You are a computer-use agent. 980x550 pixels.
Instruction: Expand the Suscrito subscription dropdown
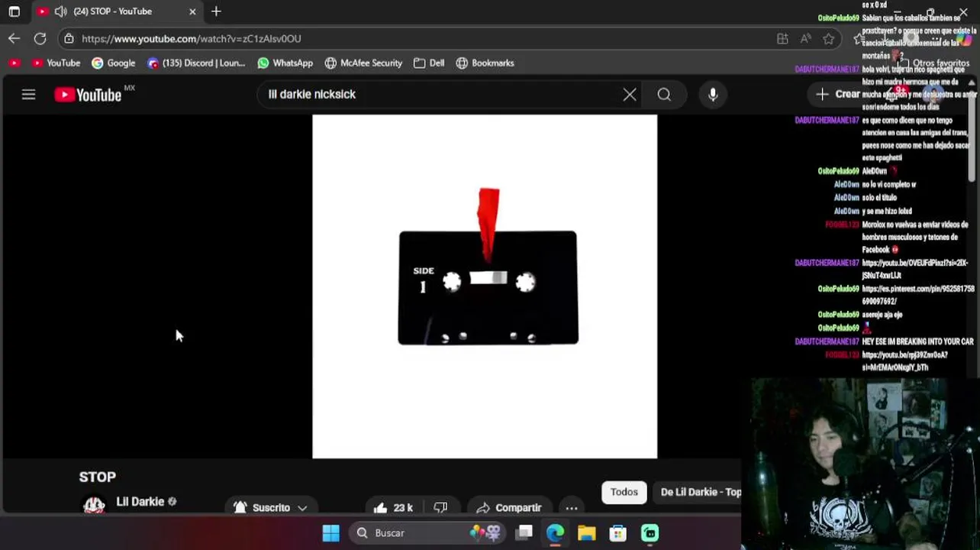pos(271,507)
